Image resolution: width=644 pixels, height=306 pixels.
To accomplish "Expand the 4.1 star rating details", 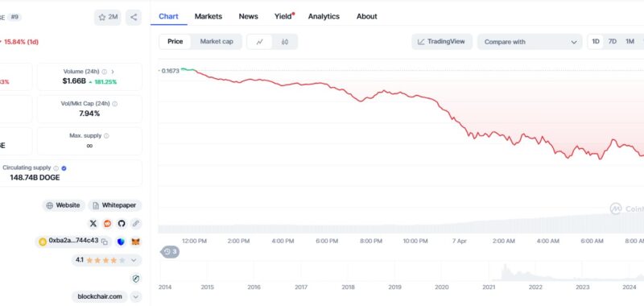I will coord(134,260).
